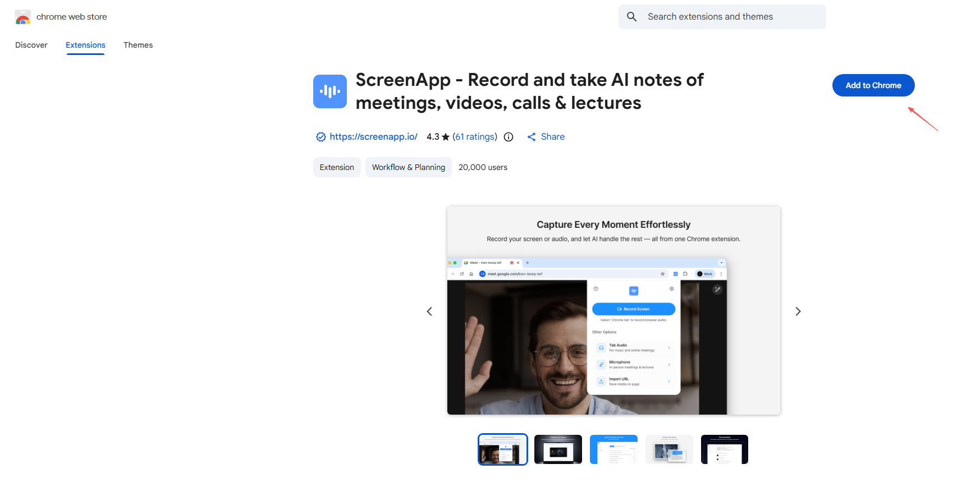Click the rating star icon
Screen dimensions: 980x487
click(x=446, y=137)
